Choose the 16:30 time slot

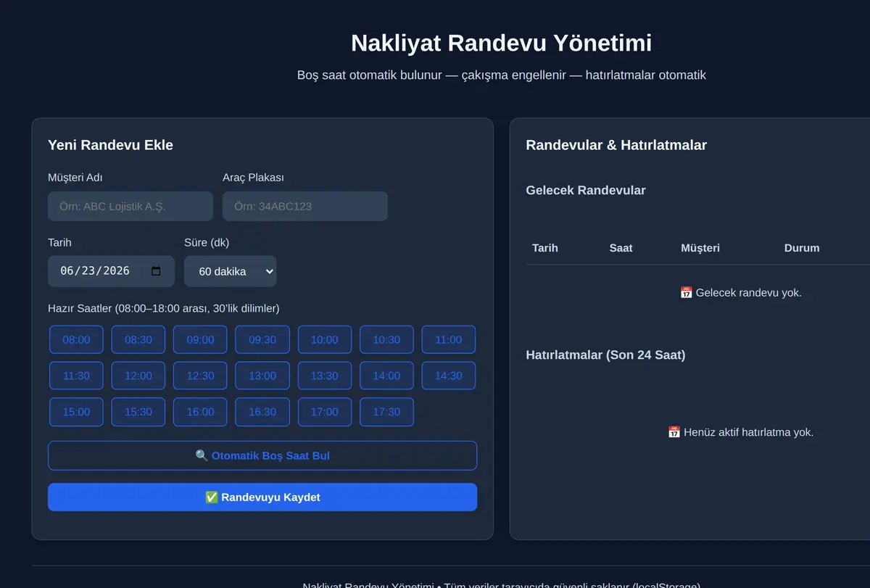262,412
